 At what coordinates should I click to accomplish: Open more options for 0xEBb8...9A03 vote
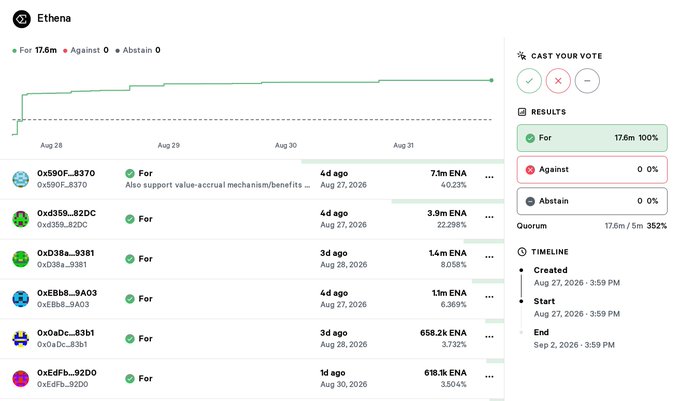tap(489, 297)
